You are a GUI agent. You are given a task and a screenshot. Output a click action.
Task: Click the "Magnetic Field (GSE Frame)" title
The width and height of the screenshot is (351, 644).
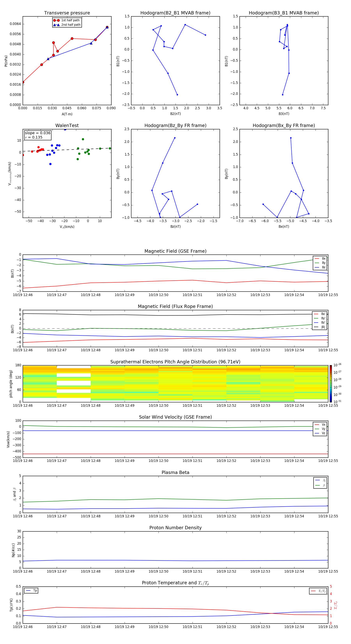coord(175,251)
